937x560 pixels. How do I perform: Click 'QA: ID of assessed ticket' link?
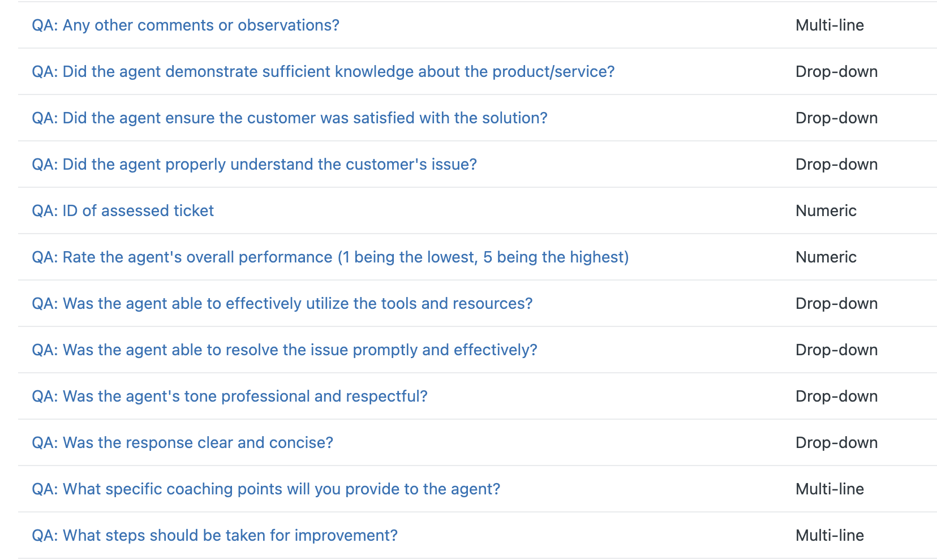point(123,211)
